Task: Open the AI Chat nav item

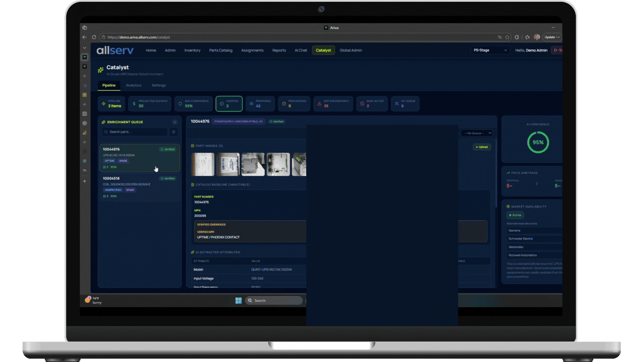Action: 301,50
